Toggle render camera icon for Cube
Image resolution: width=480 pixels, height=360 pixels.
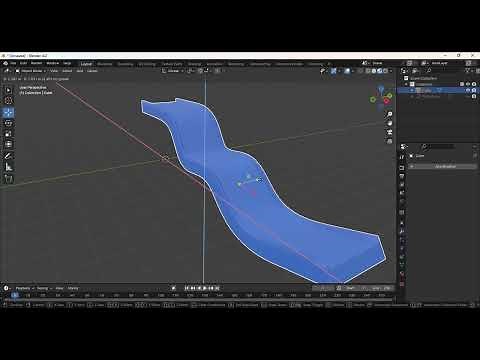474,90
